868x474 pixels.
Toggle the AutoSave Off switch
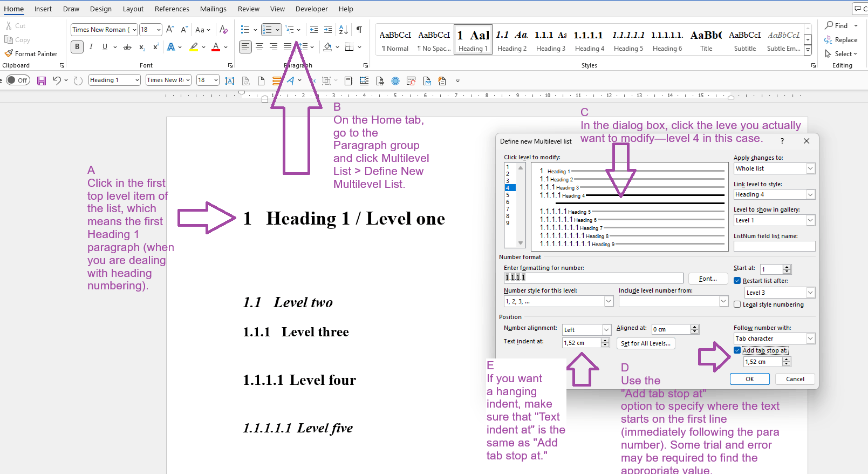[18, 80]
